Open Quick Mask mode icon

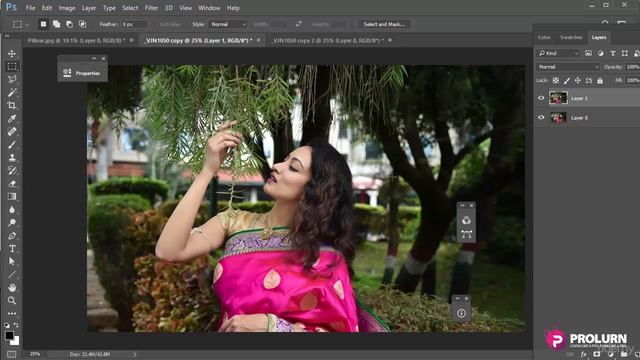(11, 354)
